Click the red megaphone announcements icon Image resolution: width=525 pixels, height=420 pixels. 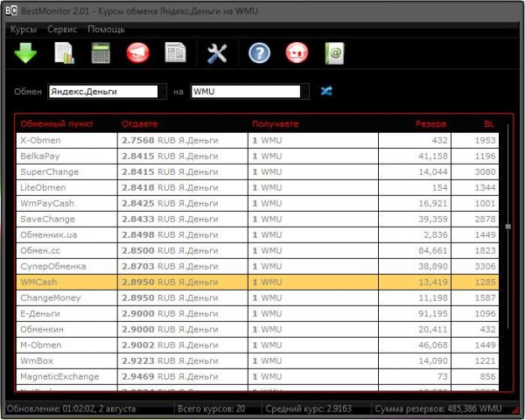[138, 52]
